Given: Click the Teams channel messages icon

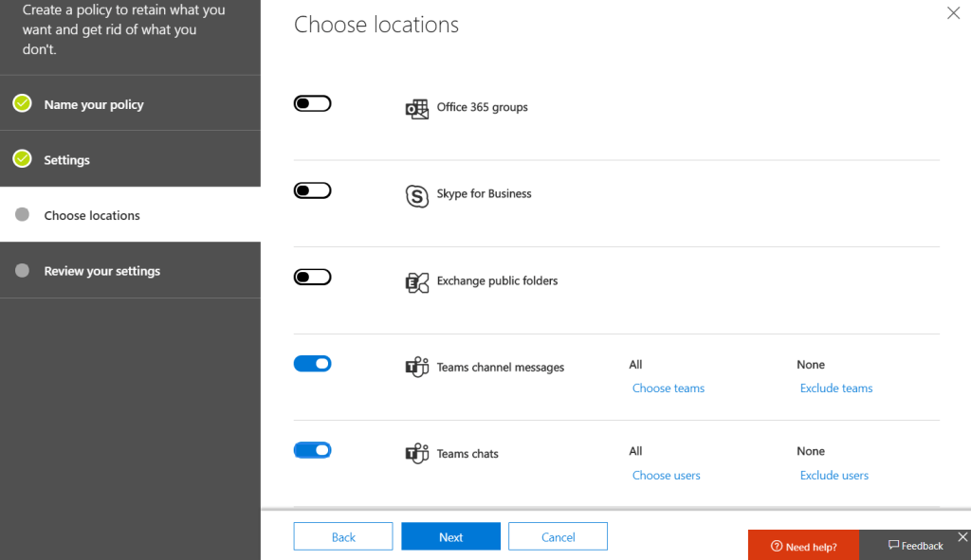Looking at the screenshot, I should pos(416,368).
